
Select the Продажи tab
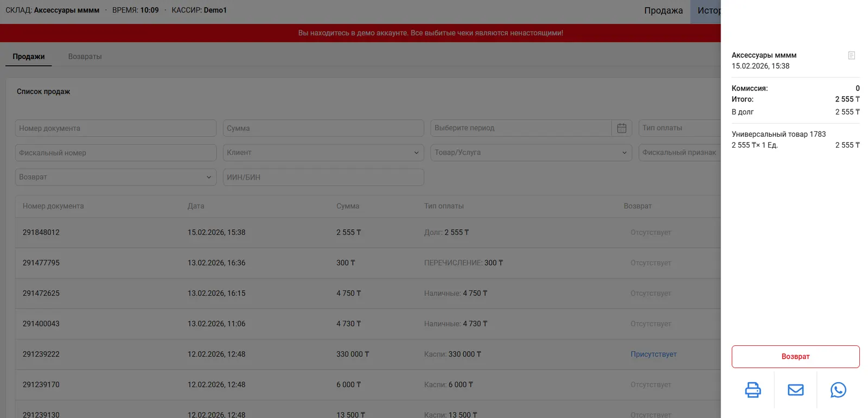(x=29, y=56)
